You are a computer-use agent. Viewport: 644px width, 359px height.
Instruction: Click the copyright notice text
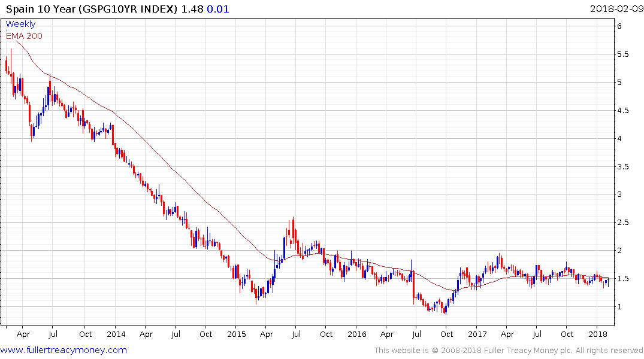click(x=509, y=351)
